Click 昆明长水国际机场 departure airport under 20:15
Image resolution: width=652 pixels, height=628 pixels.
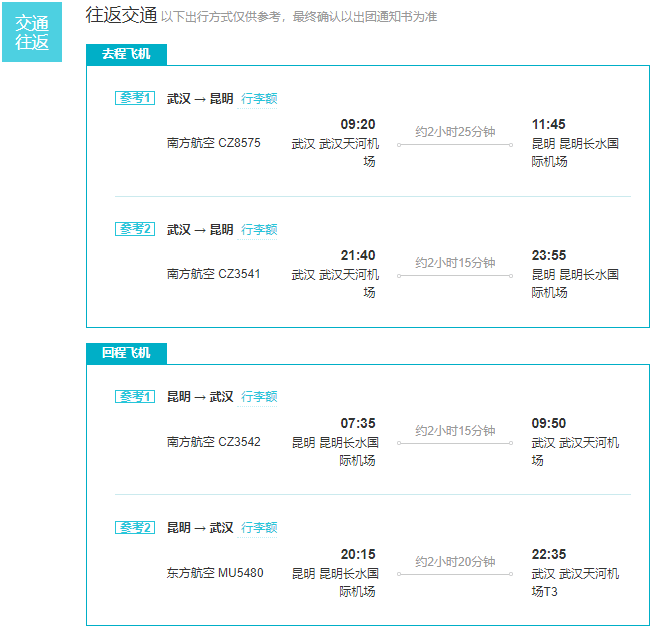tap(335, 582)
